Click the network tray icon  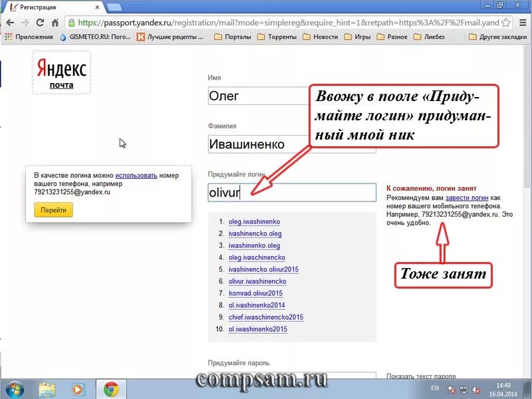coord(464,390)
